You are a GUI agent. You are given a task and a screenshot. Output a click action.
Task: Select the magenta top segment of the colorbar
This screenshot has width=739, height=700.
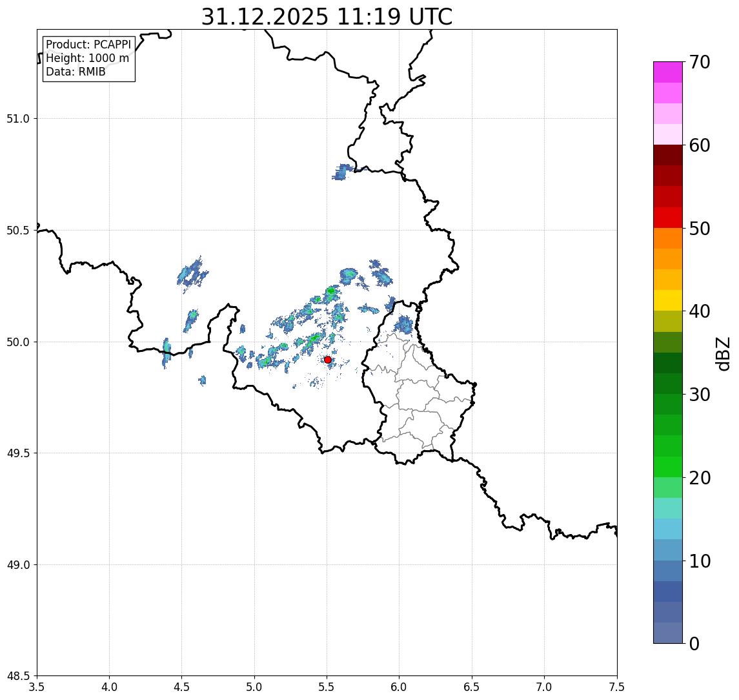668,72
